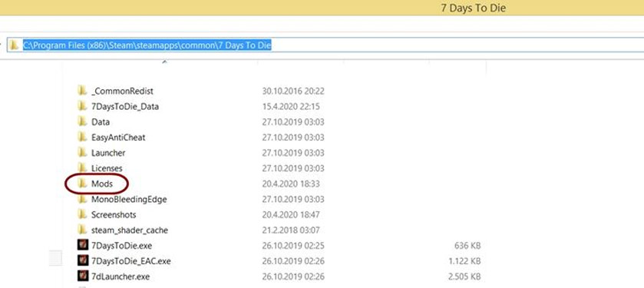Select the MonoBleedingEdge folder name

point(129,200)
